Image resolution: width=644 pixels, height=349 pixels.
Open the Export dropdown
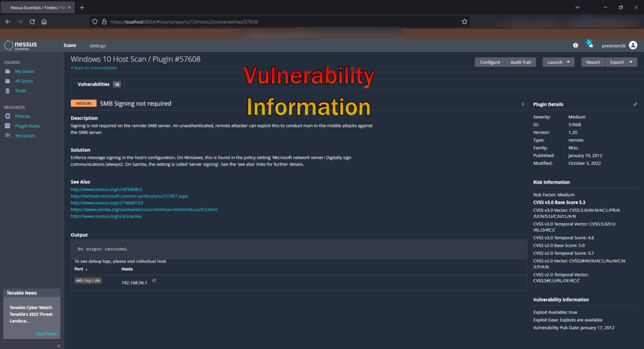[x=621, y=62]
